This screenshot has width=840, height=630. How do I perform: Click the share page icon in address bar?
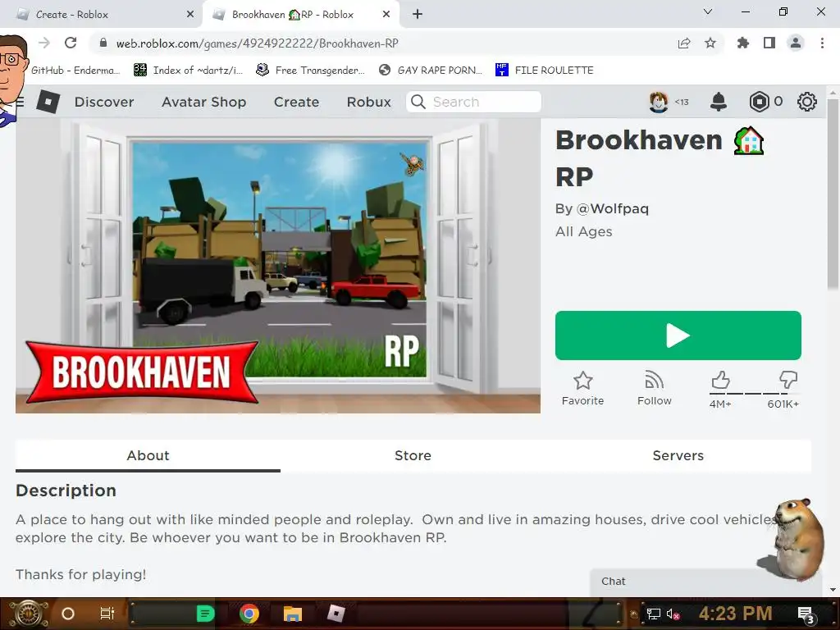684,43
